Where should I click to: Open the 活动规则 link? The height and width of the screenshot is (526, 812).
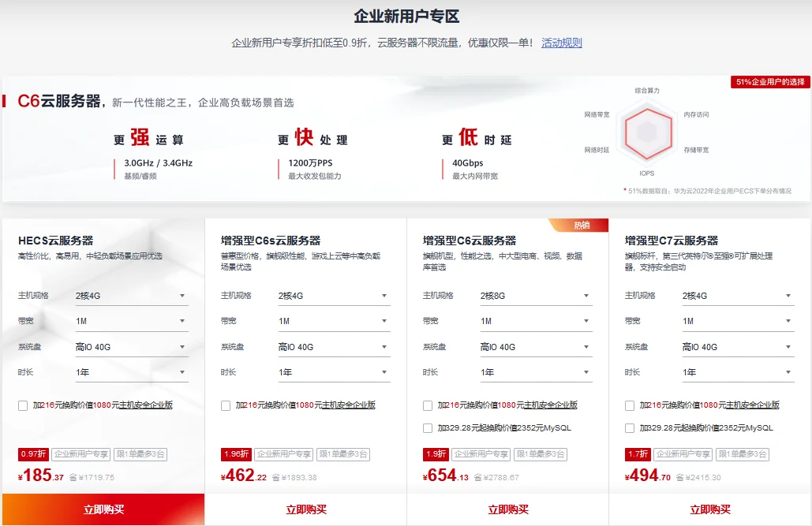pyautogui.click(x=561, y=43)
